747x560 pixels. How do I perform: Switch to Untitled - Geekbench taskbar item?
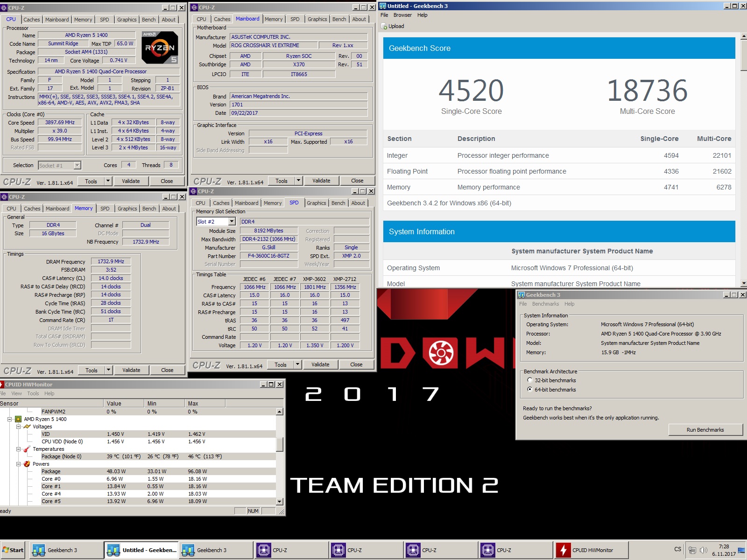click(x=141, y=550)
